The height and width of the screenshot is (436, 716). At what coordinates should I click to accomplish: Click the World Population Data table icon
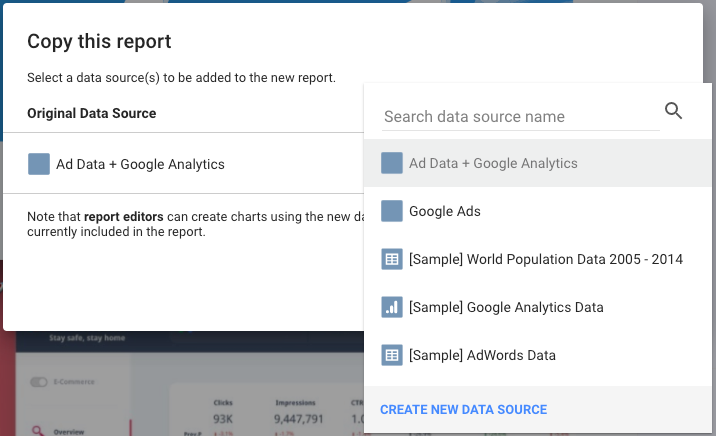coord(392,259)
